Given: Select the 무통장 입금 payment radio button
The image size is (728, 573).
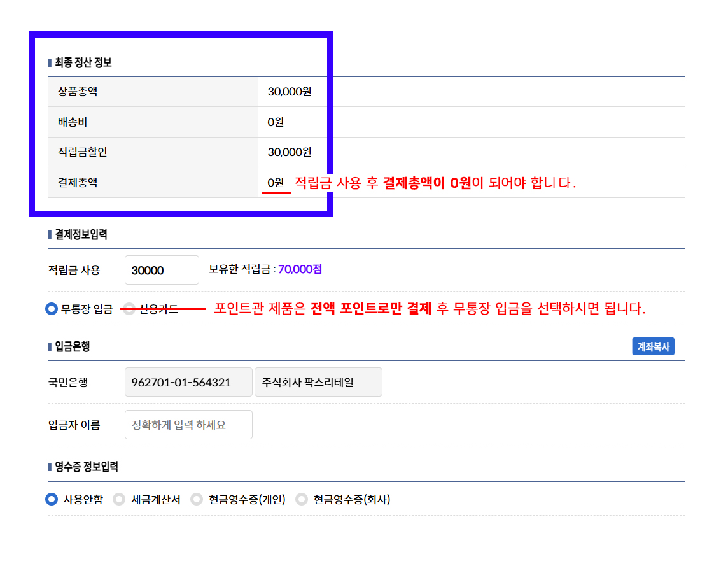Looking at the screenshot, I should (52, 309).
